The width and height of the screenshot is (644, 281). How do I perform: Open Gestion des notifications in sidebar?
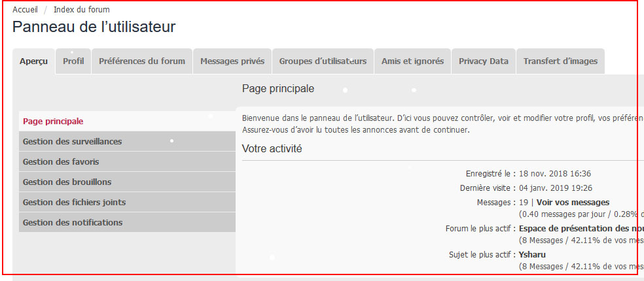[x=73, y=223]
